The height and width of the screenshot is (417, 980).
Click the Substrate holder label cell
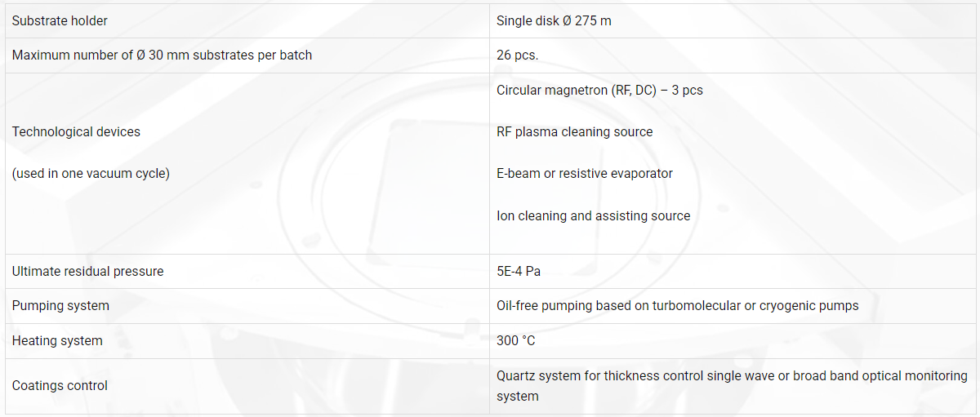pyautogui.click(x=247, y=20)
